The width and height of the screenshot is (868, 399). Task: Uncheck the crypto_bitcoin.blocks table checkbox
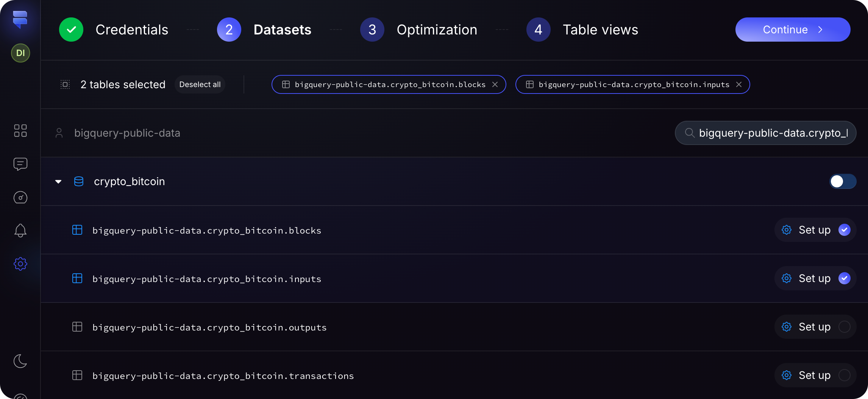(x=845, y=230)
